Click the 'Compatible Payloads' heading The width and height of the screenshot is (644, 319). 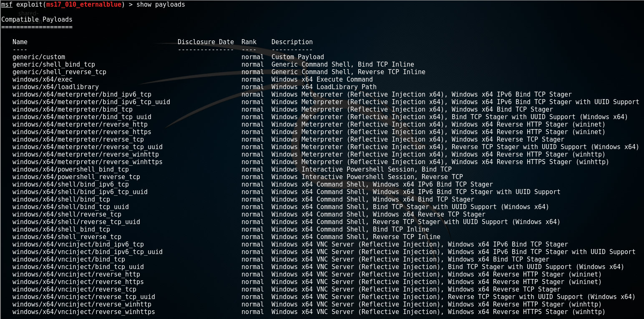click(x=37, y=20)
